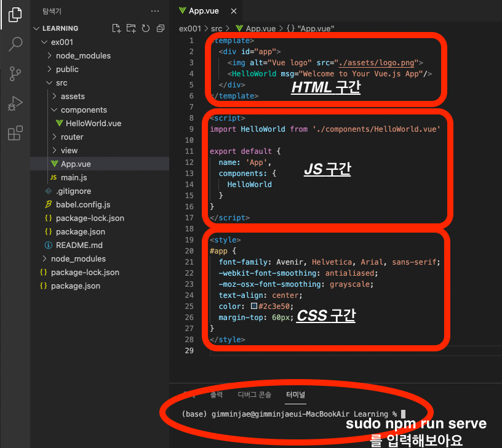The image size is (502, 448).
Task: Expand node_modules folder inside ex001
Action: pos(83,56)
